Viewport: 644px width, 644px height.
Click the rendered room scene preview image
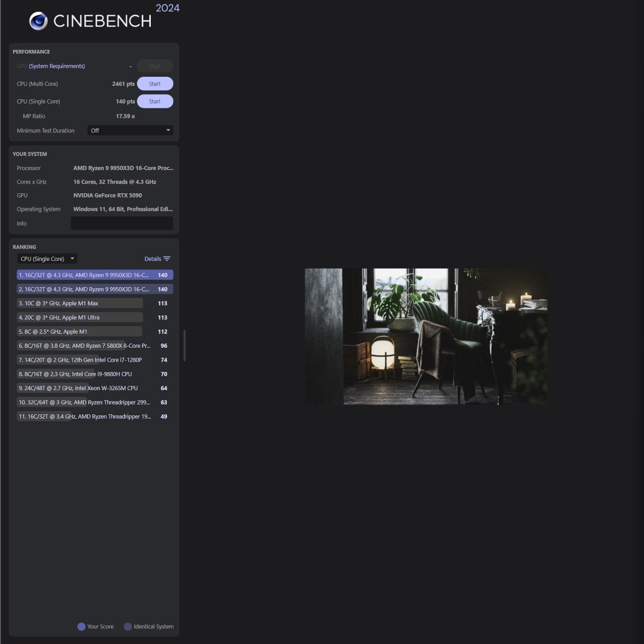tap(426, 336)
